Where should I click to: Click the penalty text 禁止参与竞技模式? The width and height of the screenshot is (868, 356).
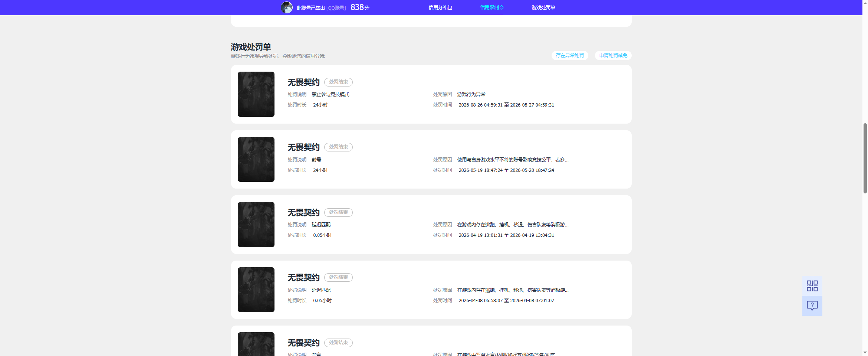point(330,94)
